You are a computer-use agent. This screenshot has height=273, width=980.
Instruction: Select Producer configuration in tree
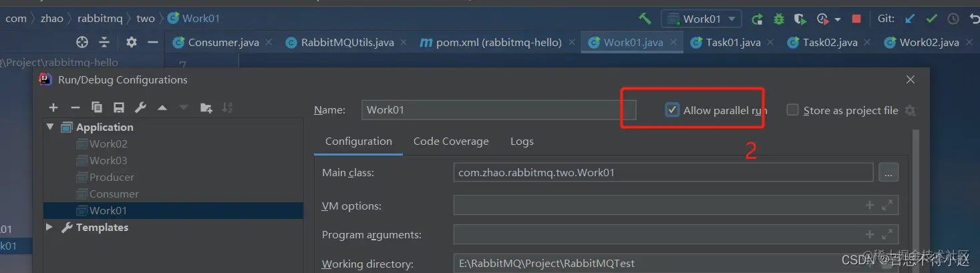click(112, 177)
